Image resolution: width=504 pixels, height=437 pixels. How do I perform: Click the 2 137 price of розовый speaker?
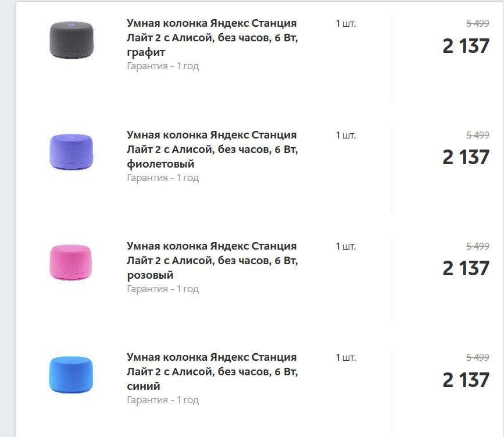pyautogui.click(x=466, y=268)
